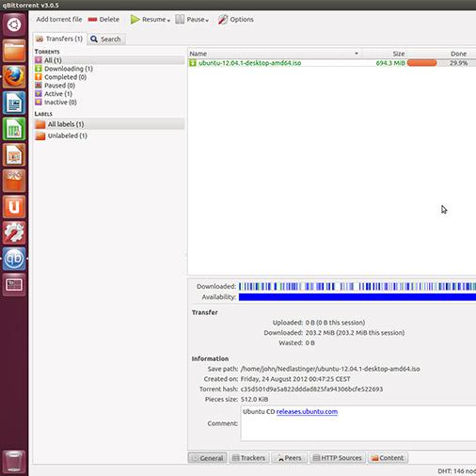The width and height of the screenshot is (476, 476).
Task: Click the torrent hash value
Action: click(x=311, y=389)
